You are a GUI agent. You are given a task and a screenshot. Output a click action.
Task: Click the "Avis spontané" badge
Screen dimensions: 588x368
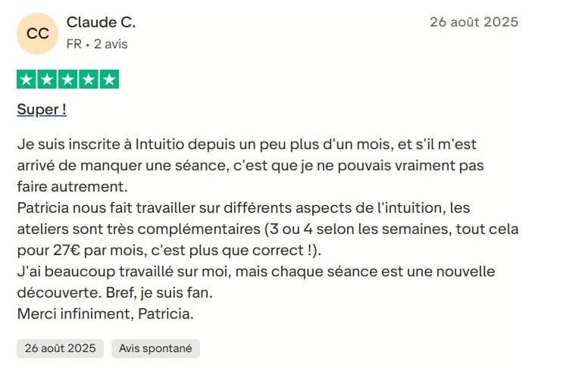coord(155,348)
